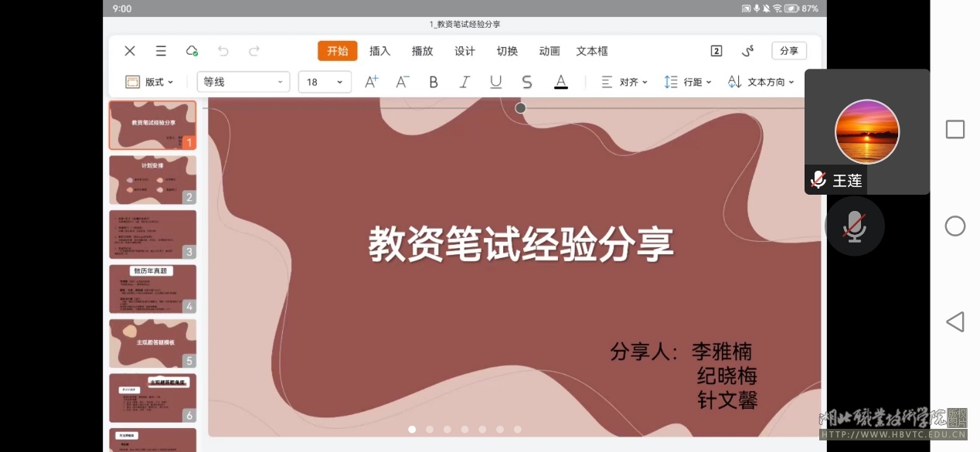980x452 pixels.
Task: Click the 分享 share button
Action: (x=788, y=51)
